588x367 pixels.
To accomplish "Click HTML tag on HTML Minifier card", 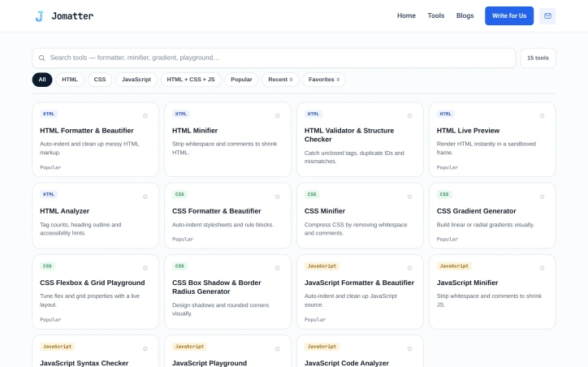I will (x=181, y=114).
